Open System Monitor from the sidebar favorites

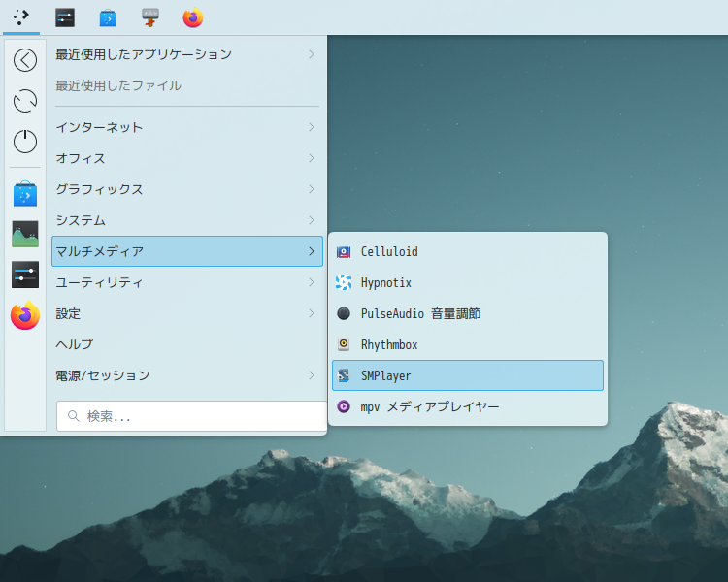click(25, 234)
